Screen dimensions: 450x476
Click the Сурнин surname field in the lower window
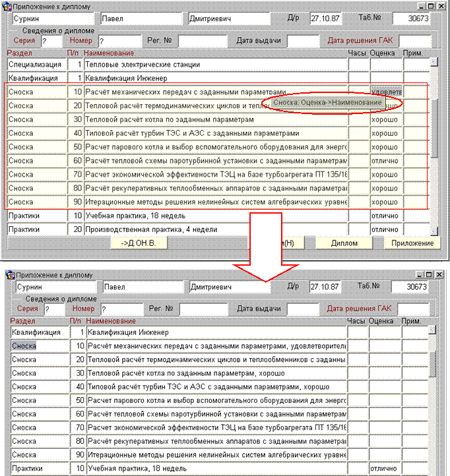[56, 287]
